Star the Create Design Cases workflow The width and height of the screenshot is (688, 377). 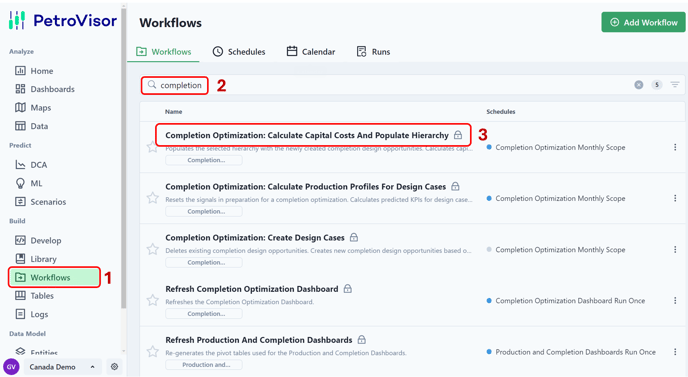pos(153,249)
